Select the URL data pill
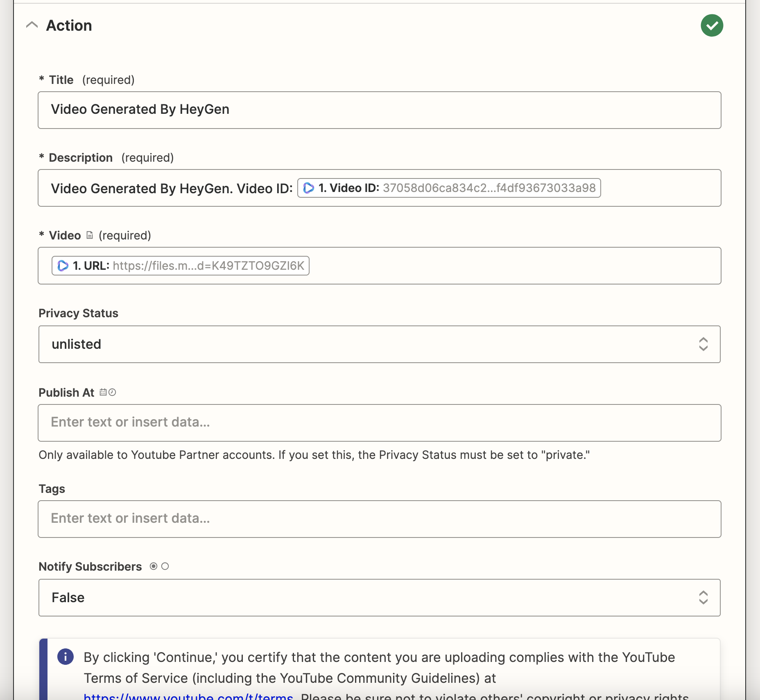The image size is (760, 700). point(180,266)
